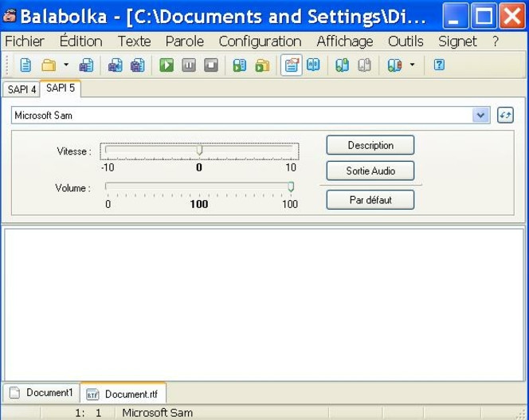Save audio file using the floppy with speaker icon
Image resolution: width=529 pixels, height=420 pixels.
(x=115, y=65)
